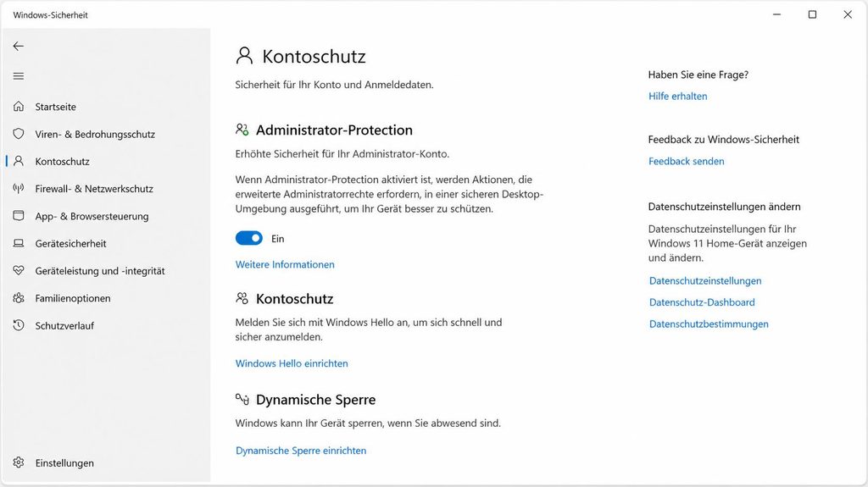This screenshot has height=487, width=868.
Task: Click the Dynamische Sperre heading text
Action: 315,400
